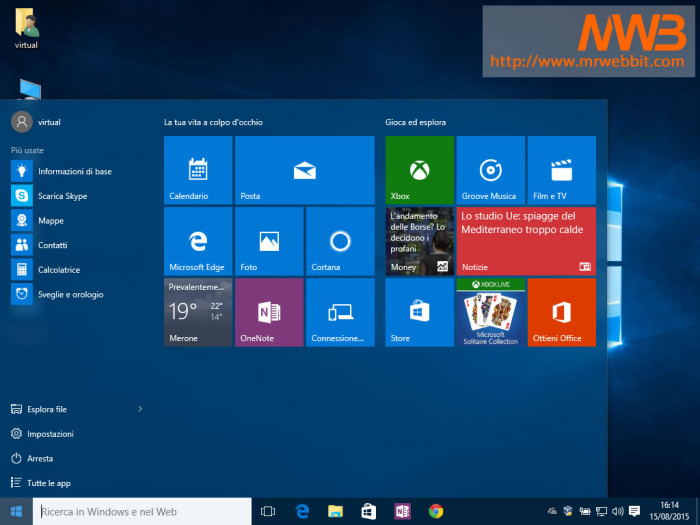Viewport: 700px width, 525px height.
Task: Open the Connessione tile
Action: click(x=340, y=312)
